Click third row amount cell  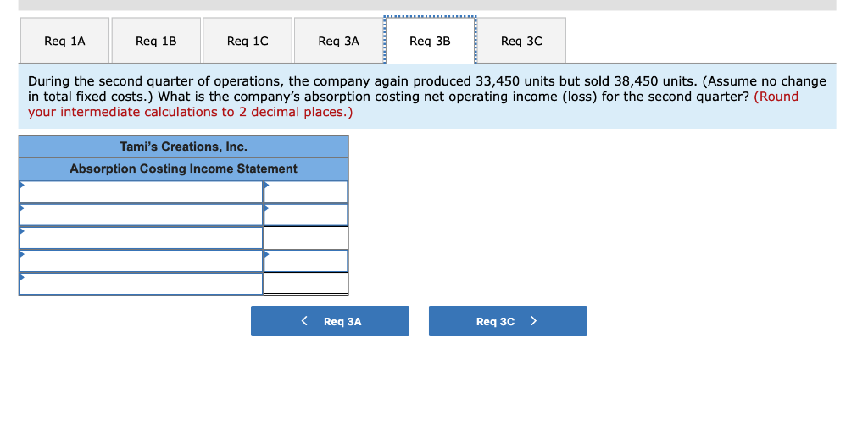305,238
